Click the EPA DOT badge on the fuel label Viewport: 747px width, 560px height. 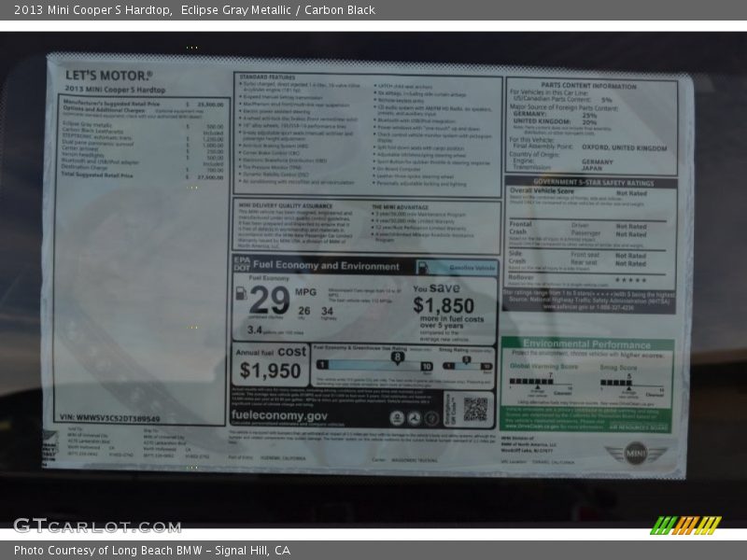[x=242, y=263]
